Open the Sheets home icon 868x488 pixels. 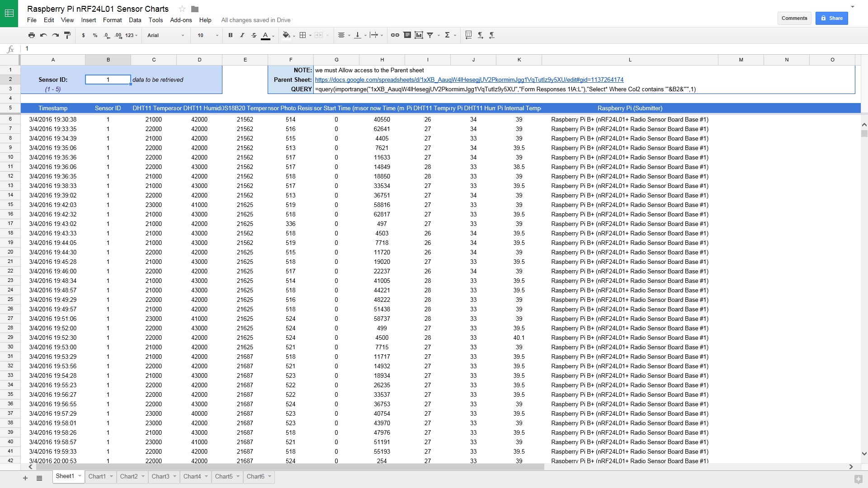click(9, 14)
